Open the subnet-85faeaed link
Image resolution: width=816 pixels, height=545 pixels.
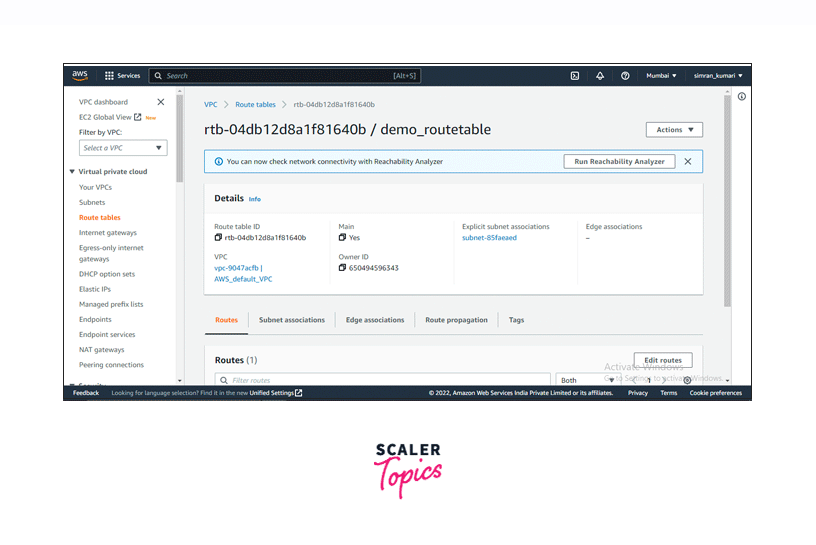pos(489,238)
